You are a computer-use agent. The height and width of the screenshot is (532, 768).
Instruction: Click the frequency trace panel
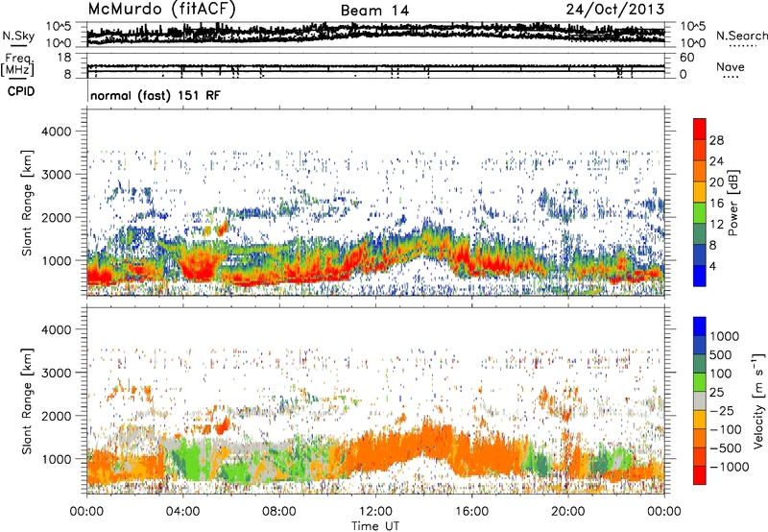click(375, 65)
